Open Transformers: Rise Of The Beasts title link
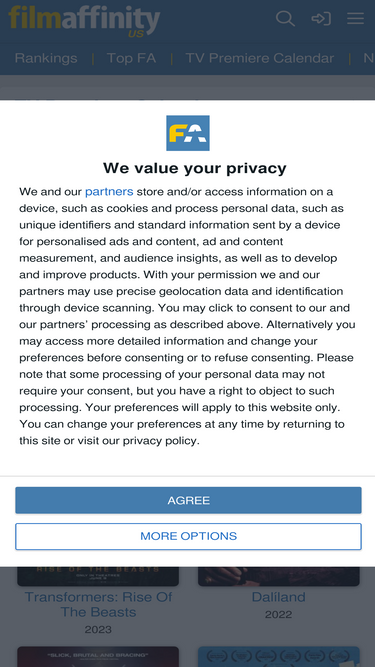Viewport: 375px width, 667px height. pyautogui.click(x=98, y=604)
